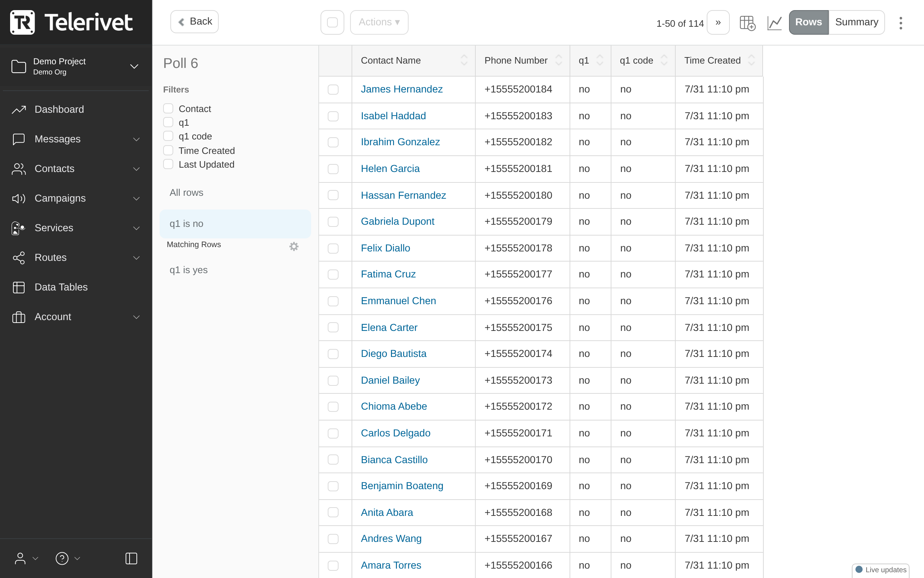Switch to the Summary view tab
The image size is (924, 578).
pyautogui.click(x=857, y=22)
